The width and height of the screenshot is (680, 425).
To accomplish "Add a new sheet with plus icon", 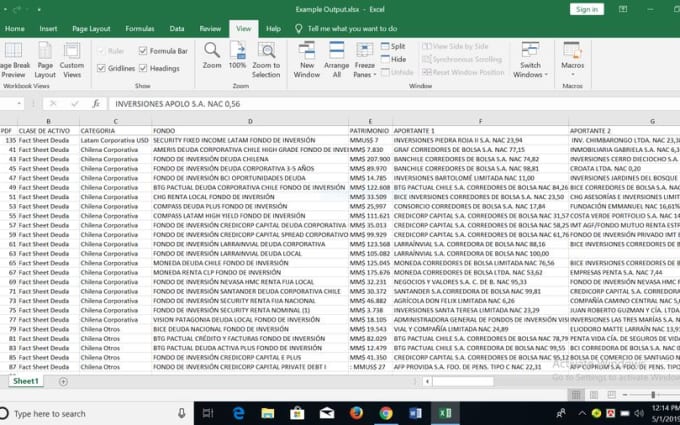I will [x=63, y=382].
